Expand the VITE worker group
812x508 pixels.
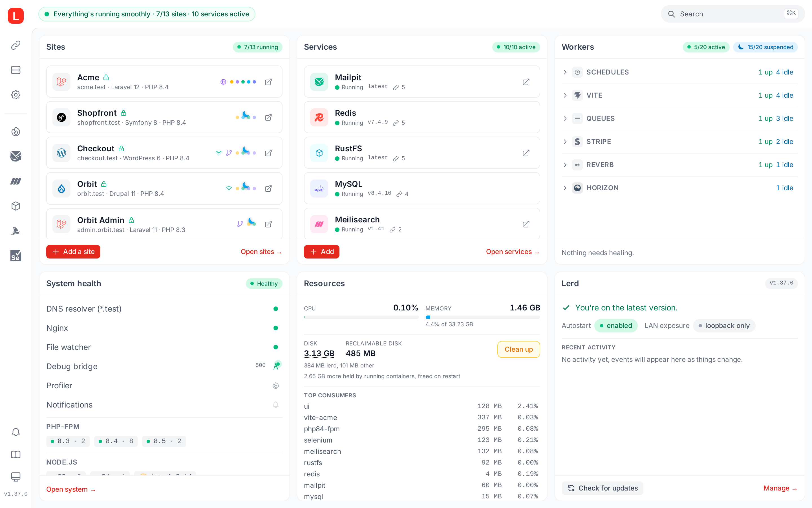click(679, 95)
